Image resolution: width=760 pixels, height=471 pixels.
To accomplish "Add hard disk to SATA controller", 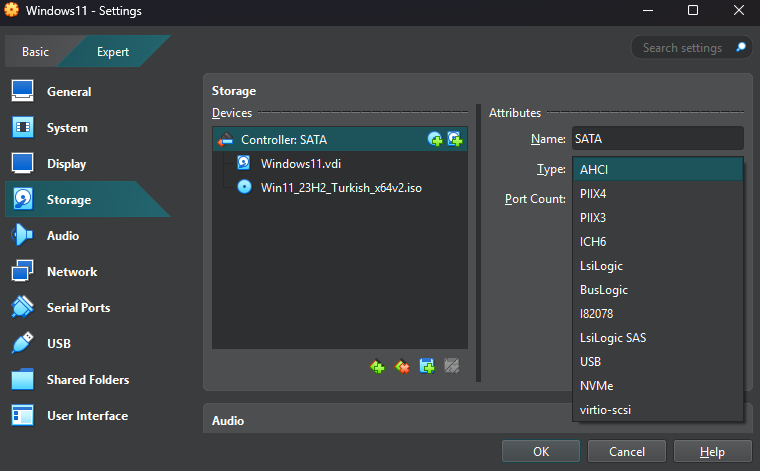I will pyautogui.click(x=455, y=140).
